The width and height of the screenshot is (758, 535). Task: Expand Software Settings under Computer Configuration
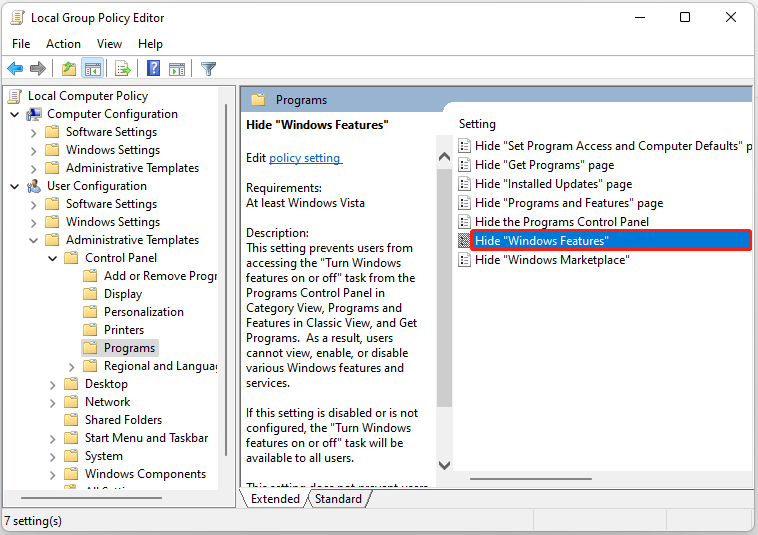coord(33,132)
